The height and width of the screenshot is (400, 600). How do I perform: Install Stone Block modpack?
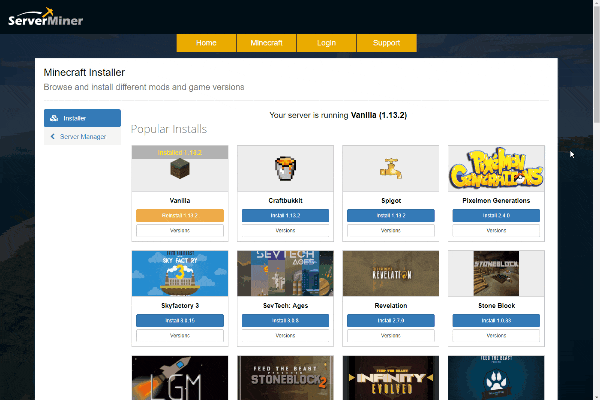[496, 320]
